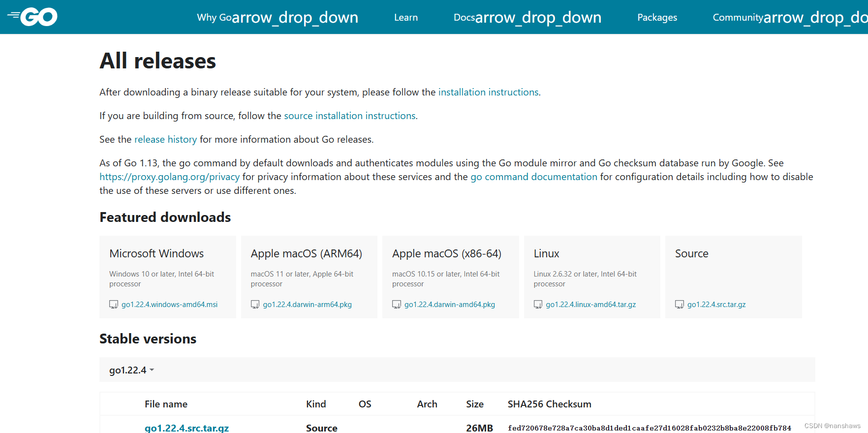The image size is (868, 433).
Task: Download go1.22.4.darwin-amd64.pkg
Action: pyautogui.click(x=450, y=305)
